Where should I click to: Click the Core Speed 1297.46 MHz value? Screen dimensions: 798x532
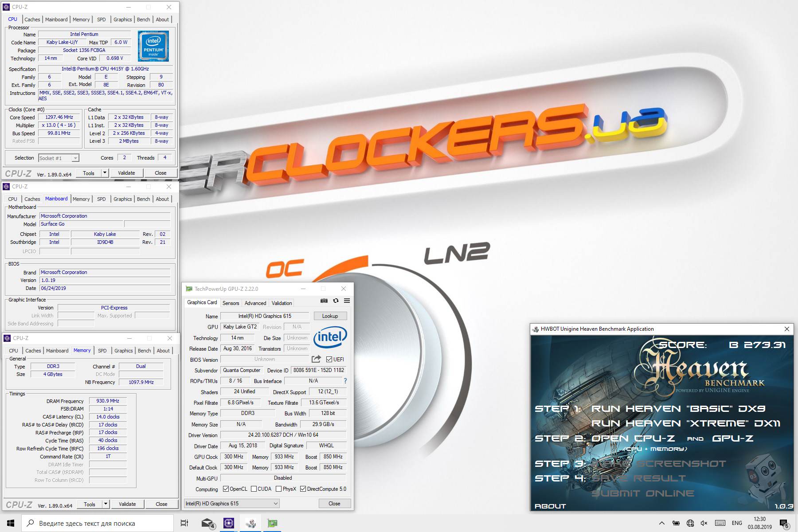59,117
